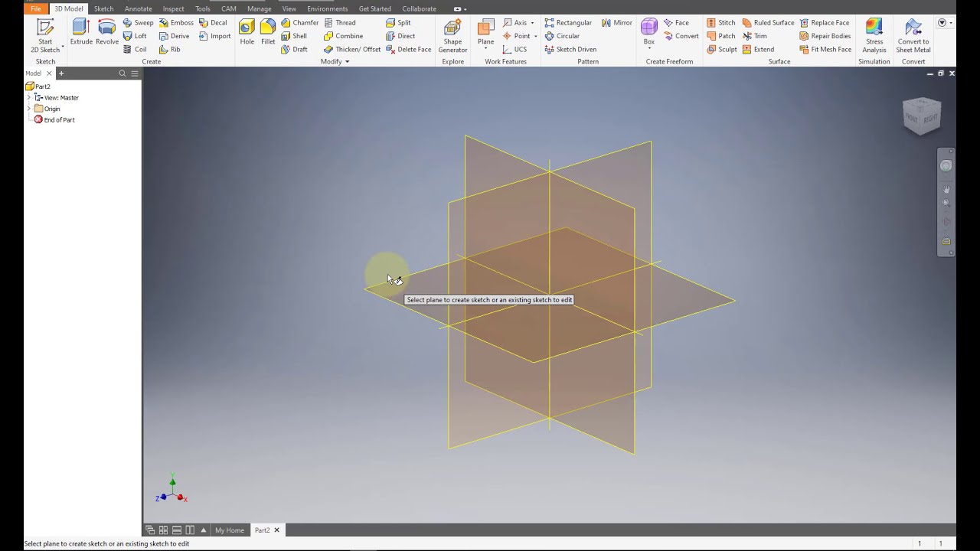Switch to the Inspect ribbon tab
Viewport: 980px width, 551px height.
[173, 8]
